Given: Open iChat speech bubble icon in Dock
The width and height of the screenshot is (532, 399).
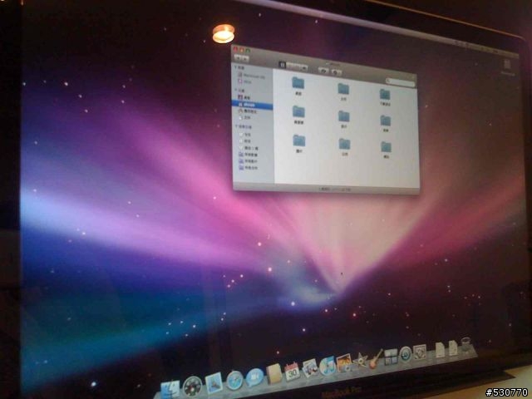Looking at the screenshot, I should tap(254, 377).
